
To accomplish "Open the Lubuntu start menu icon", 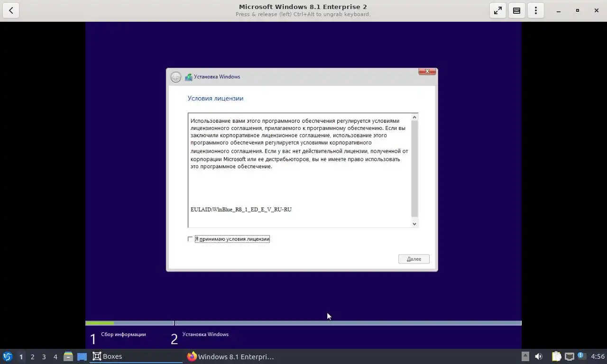I will pos(8,356).
